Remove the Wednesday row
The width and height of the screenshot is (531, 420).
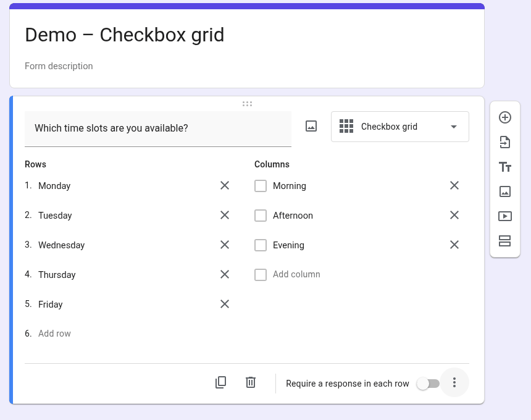click(x=225, y=245)
